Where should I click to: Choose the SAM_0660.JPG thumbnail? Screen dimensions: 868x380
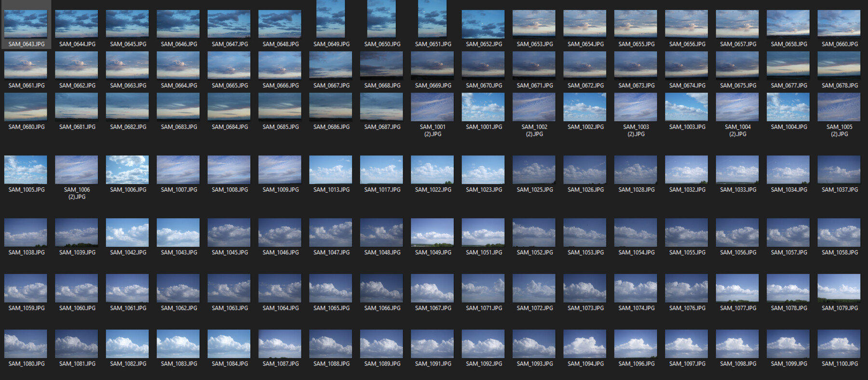[x=839, y=24]
